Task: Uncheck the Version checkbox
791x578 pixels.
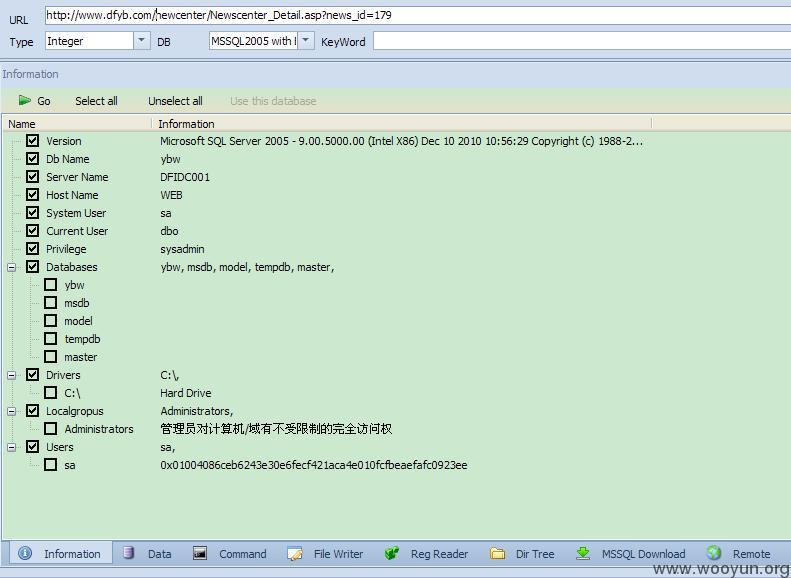Action: tap(32, 140)
